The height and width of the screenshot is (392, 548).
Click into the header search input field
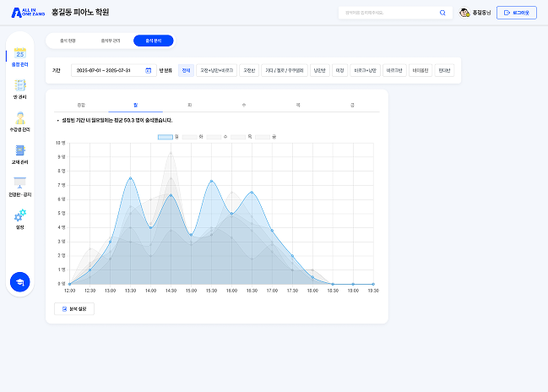[388, 13]
